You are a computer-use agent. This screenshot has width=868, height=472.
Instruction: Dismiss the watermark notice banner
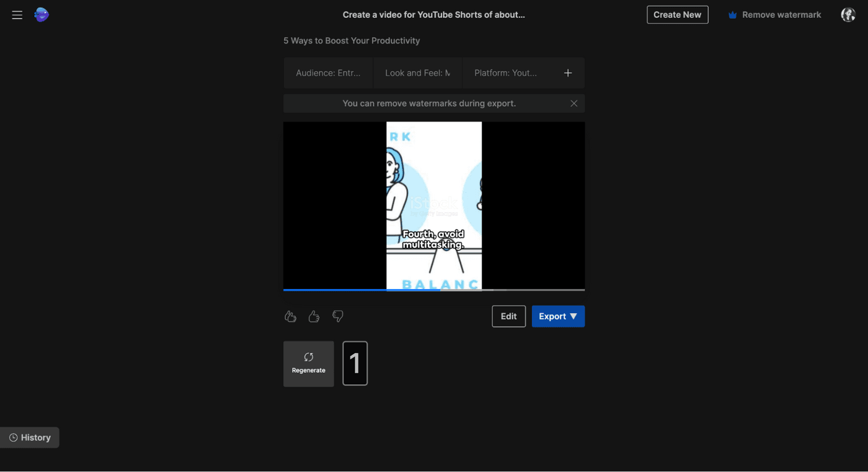(x=573, y=104)
